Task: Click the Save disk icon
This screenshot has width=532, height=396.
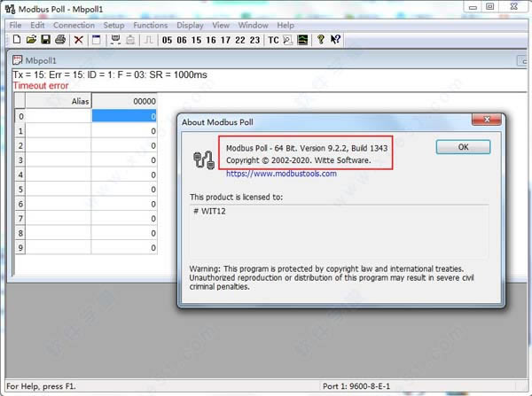Action: tap(45, 40)
